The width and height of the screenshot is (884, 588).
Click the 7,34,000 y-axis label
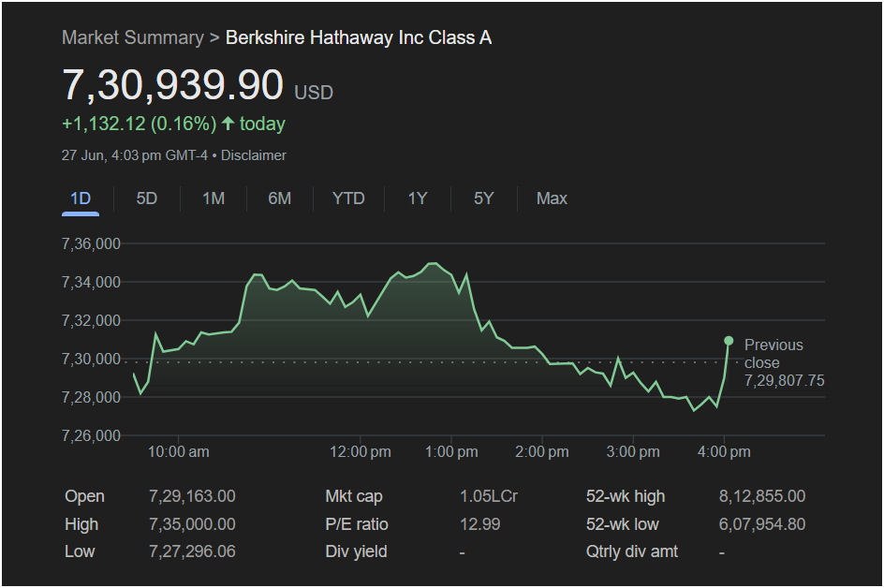(x=91, y=282)
